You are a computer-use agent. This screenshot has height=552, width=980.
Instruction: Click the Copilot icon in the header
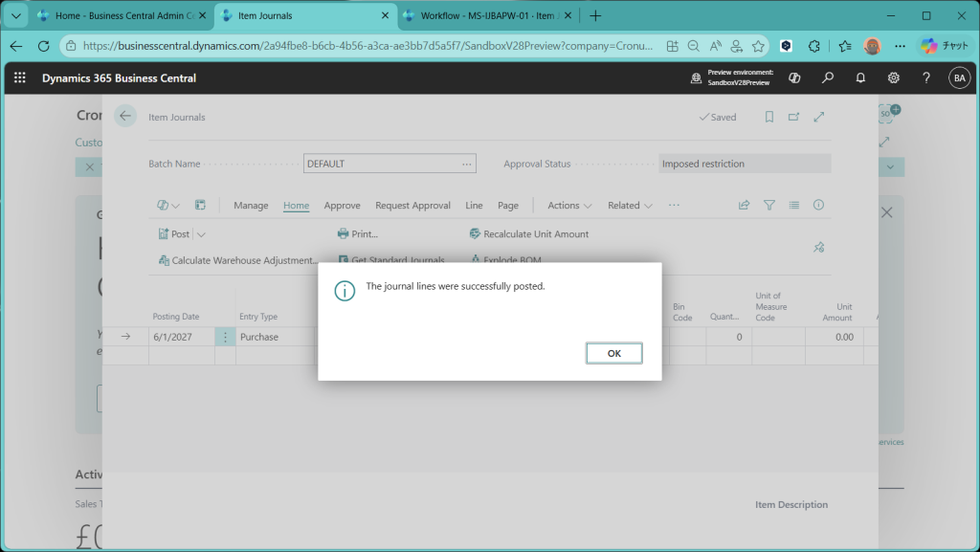(x=794, y=77)
